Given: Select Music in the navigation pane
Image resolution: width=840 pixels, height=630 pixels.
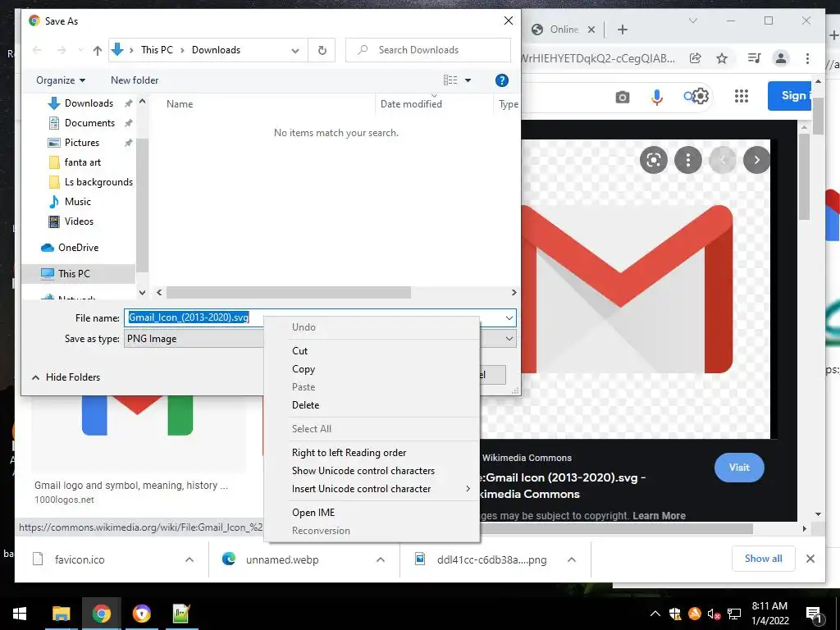Looking at the screenshot, I should 78,202.
